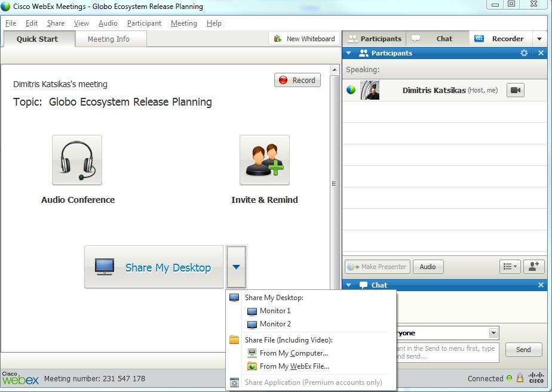Click the Audio Conference headset icon

click(77, 160)
